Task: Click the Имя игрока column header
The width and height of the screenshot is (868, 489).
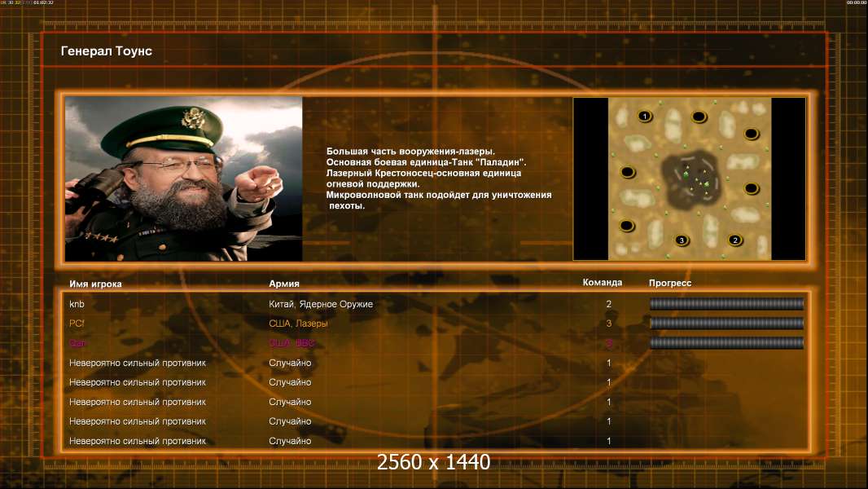Action: [x=95, y=284]
